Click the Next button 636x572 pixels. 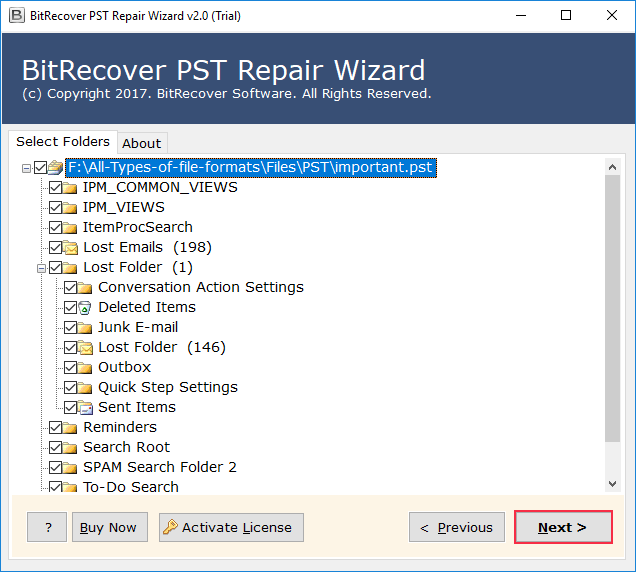click(x=563, y=527)
